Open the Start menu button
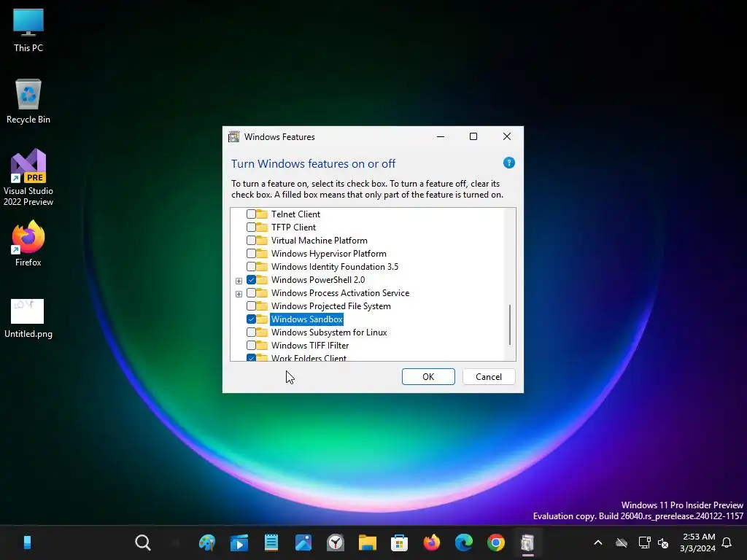Viewport: 747px width, 560px height. coord(27,542)
